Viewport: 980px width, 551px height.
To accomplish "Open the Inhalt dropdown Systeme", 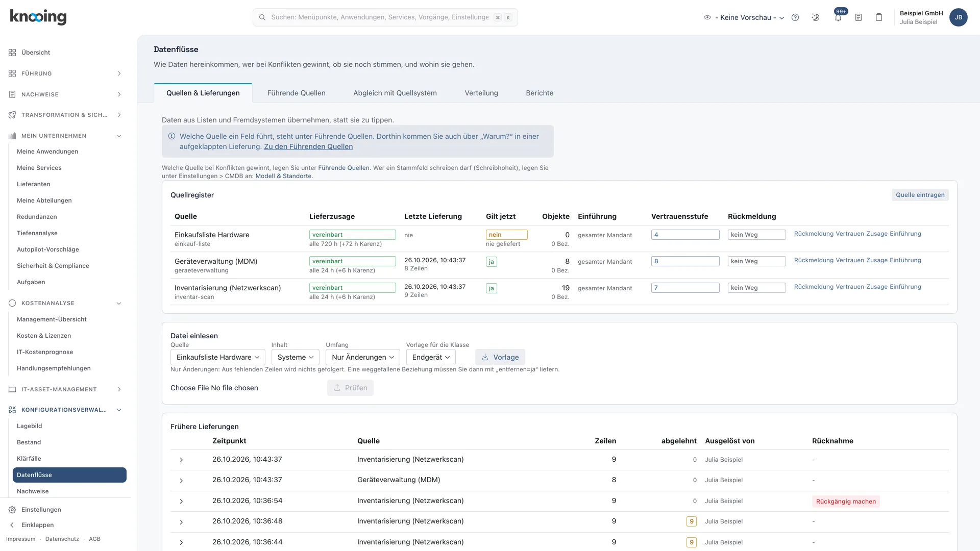I will [x=296, y=357].
